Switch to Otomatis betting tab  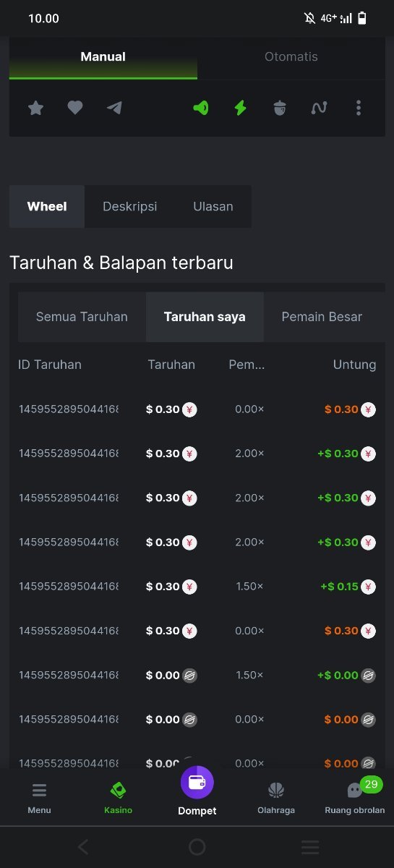[291, 57]
